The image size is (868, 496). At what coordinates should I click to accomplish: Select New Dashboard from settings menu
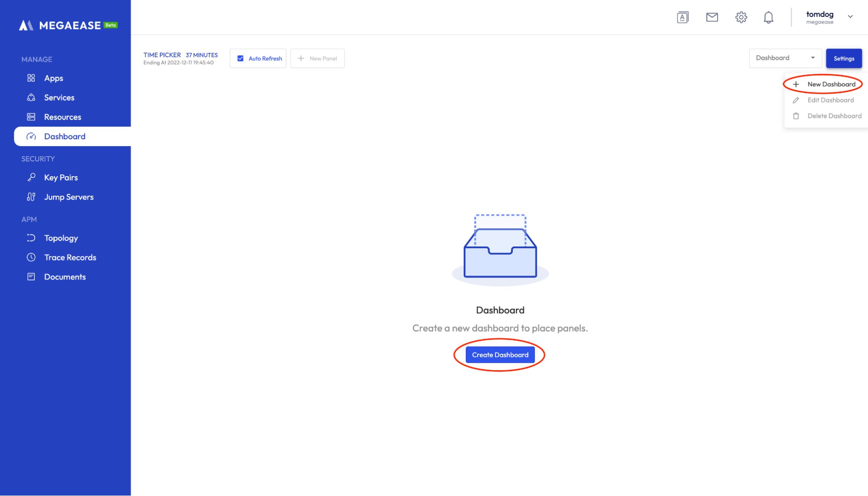click(x=831, y=84)
